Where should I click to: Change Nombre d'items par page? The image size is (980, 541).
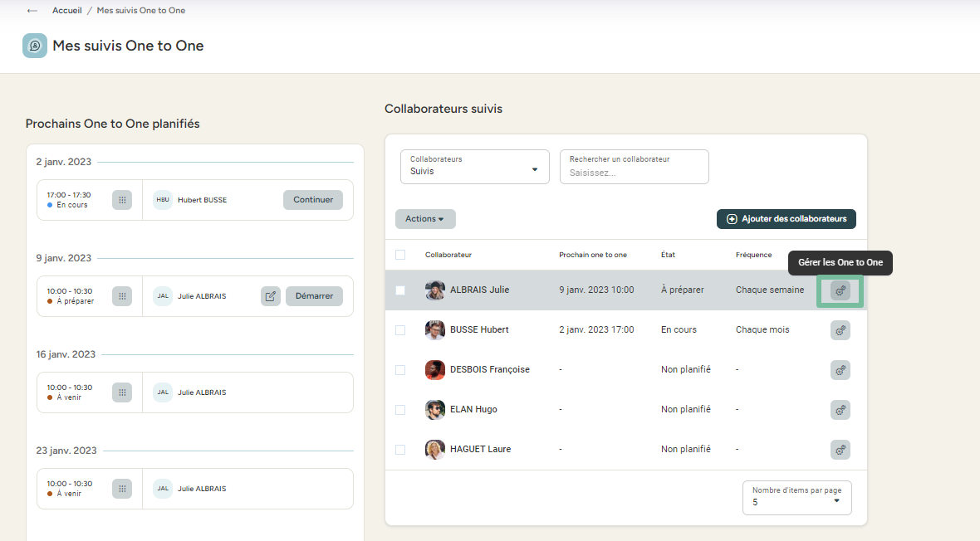(796, 497)
